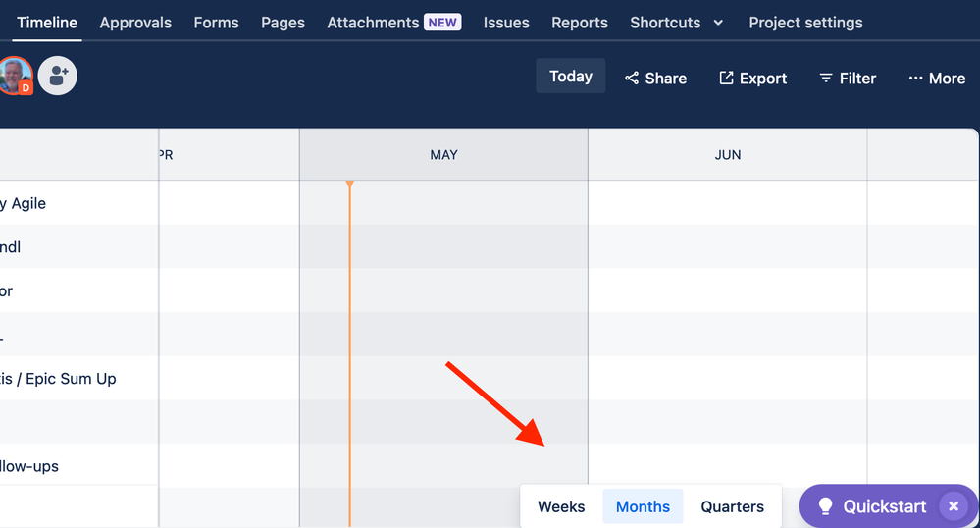The height and width of the screenshot is (528, 980).
Task: Click the orange today marker line
Action: coord(349,353)
